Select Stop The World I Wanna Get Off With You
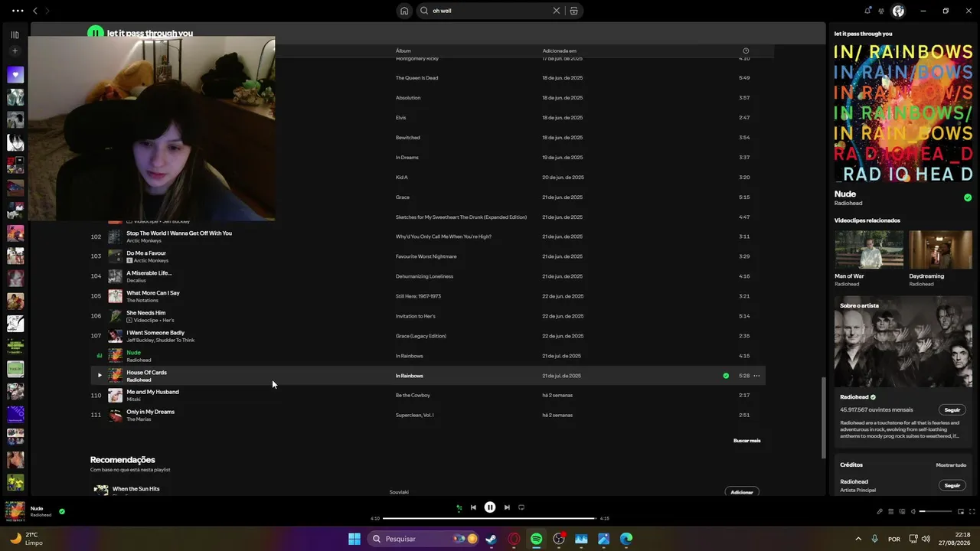Viewport: 980px width, 551px height. (179, 233)
